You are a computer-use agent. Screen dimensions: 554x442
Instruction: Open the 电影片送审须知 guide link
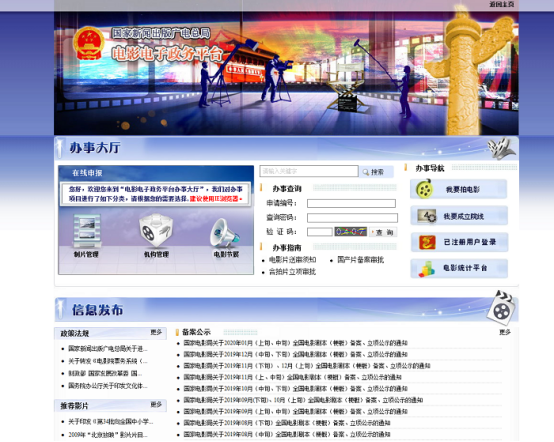(x=293, y=260)
